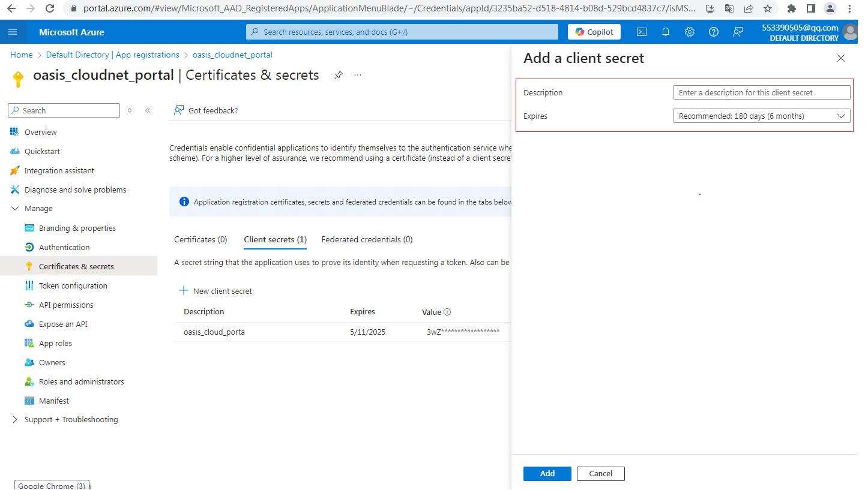Collapse the Manage section
This screenshot has height=490, width=868.
(x=15, y=209)
